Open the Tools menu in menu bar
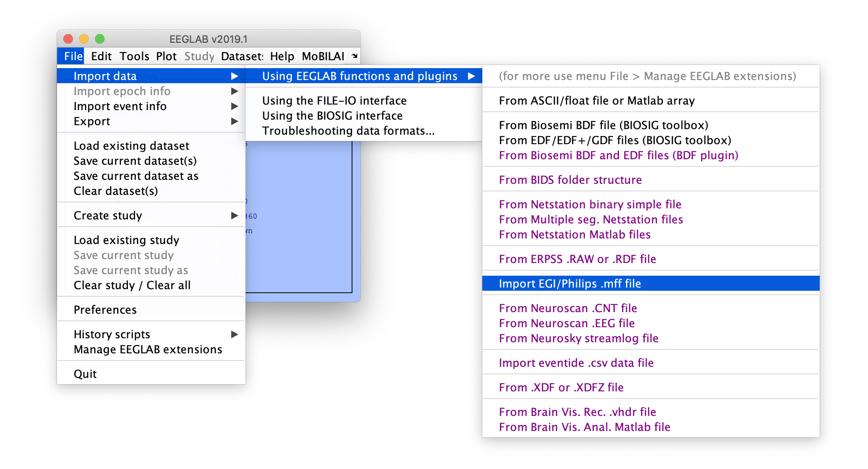The height and width of the screenshot is (469, 868). [x=134, y=56]
